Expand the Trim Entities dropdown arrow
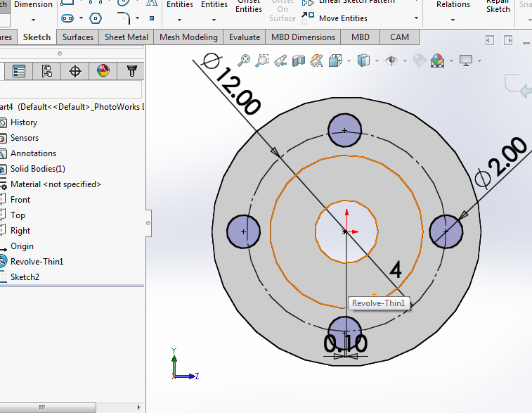The image size is (532, 413). click(x=179, y=20)
